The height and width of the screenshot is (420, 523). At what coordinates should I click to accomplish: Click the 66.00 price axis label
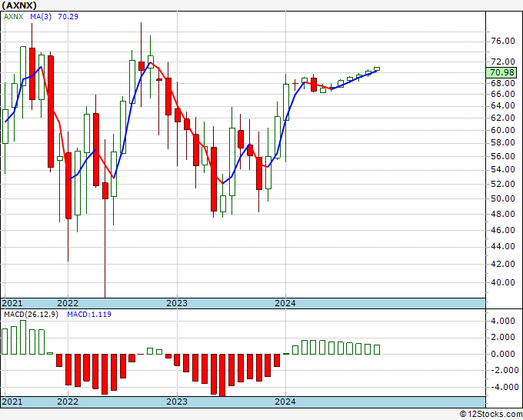[503, 94]
